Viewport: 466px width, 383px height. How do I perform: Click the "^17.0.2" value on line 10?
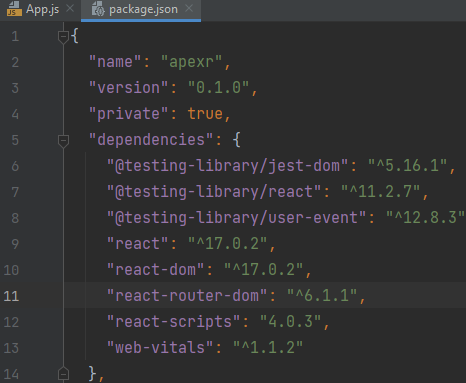(x=263, y=270)
